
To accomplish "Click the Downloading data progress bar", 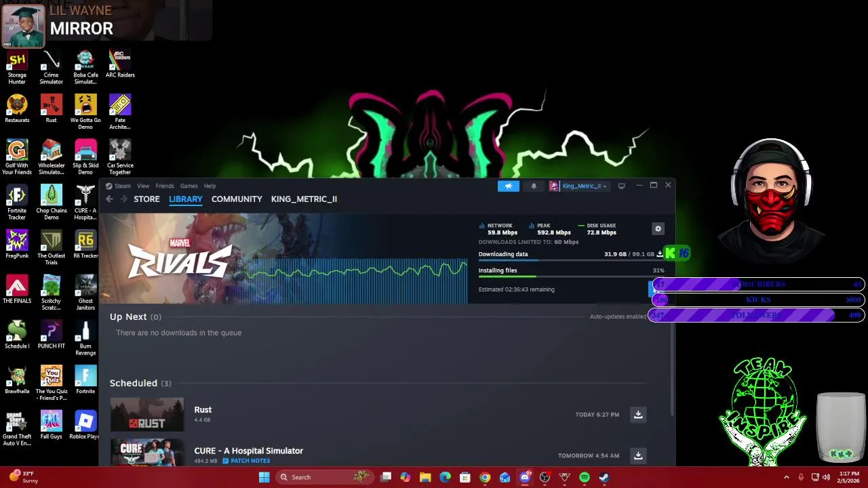I will tap(571, 260).
